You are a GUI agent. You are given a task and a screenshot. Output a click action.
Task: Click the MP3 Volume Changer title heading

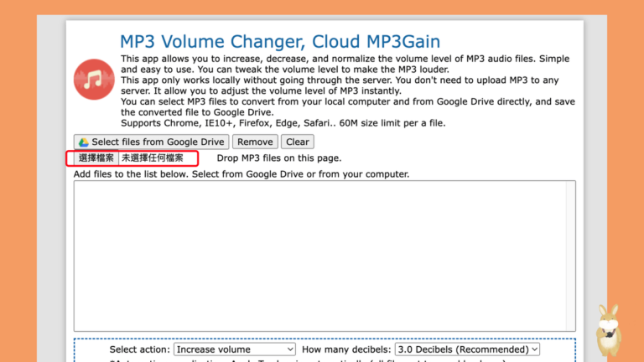point(280,41)
